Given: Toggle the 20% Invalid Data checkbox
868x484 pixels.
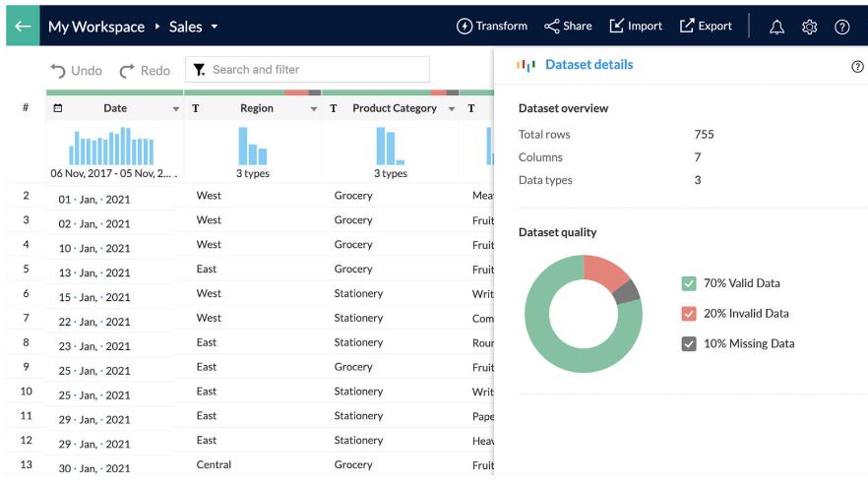Looking at the screenshot, I should tap(689, 314).
